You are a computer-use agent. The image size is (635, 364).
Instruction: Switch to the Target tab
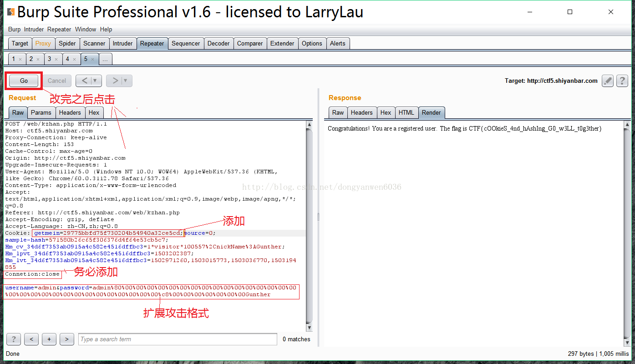coord(20,43)
